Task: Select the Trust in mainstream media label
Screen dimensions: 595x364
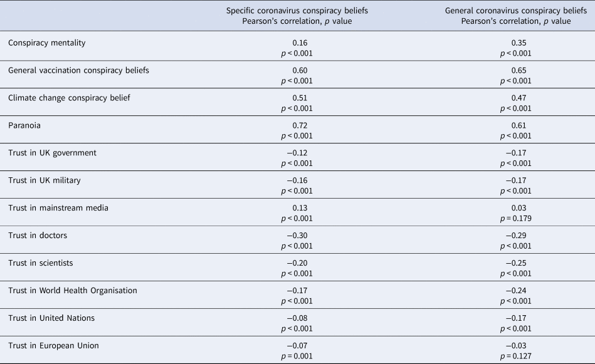Action: (x=58, y=208)
